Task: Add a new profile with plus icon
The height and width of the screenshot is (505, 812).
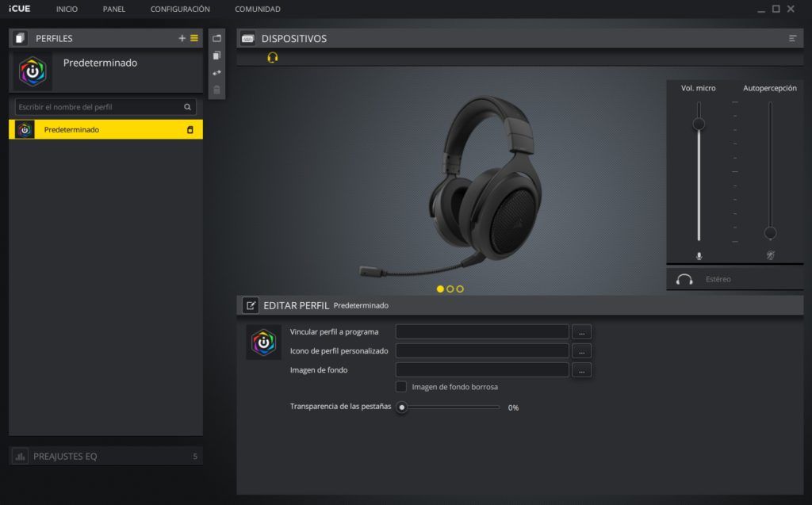Action: (182, 38)
